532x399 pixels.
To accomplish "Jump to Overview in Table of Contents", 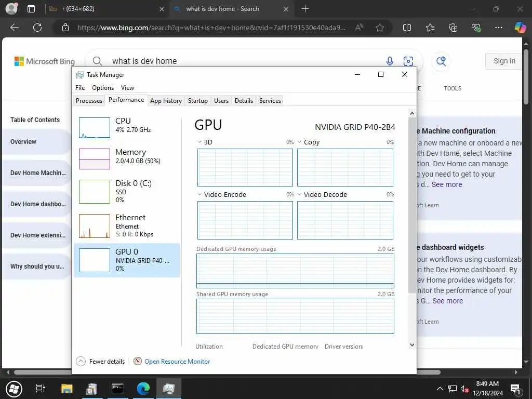I will 36,141.
